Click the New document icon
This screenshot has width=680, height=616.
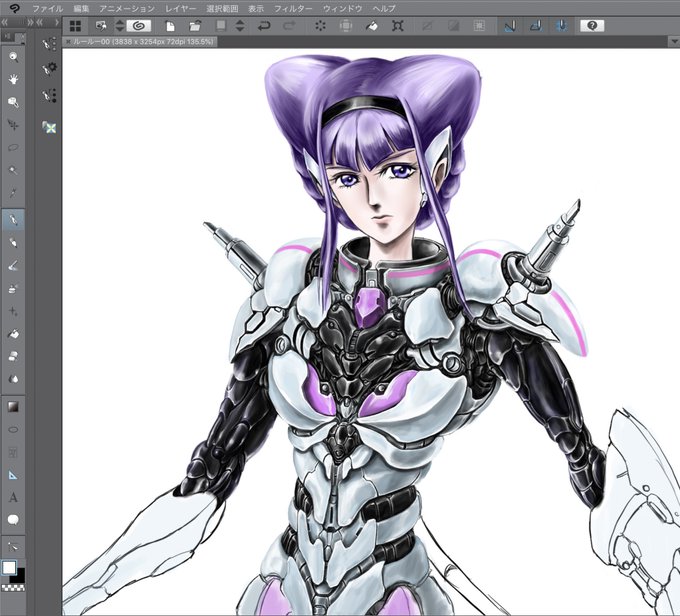tap(170, 26)
